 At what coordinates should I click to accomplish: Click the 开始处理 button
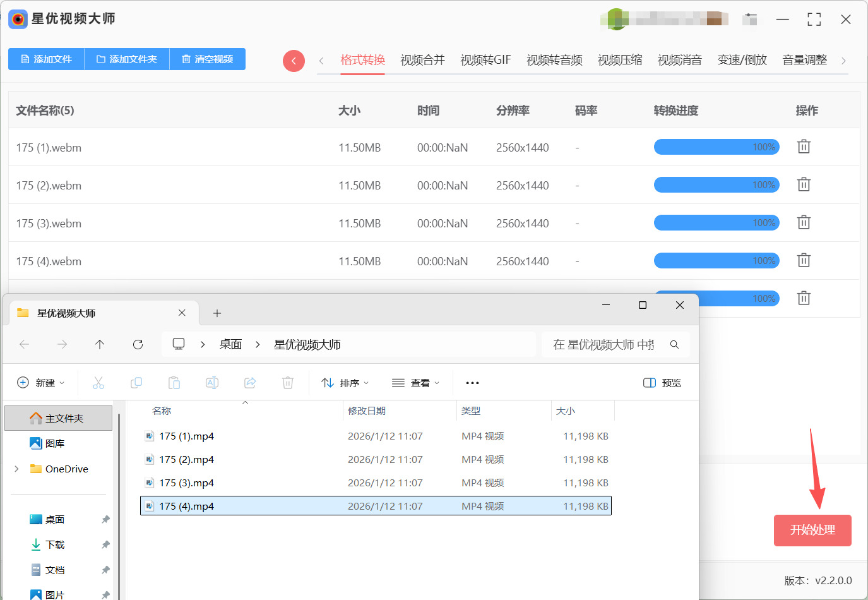(812, 530)
